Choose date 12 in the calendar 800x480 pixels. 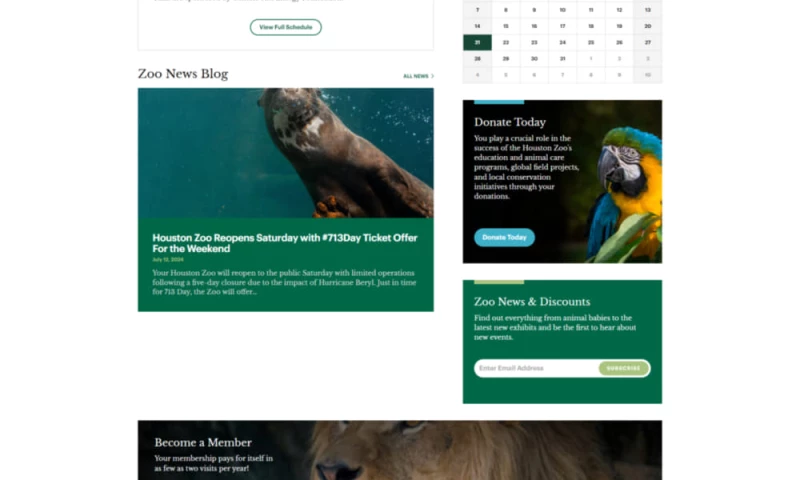619,10
